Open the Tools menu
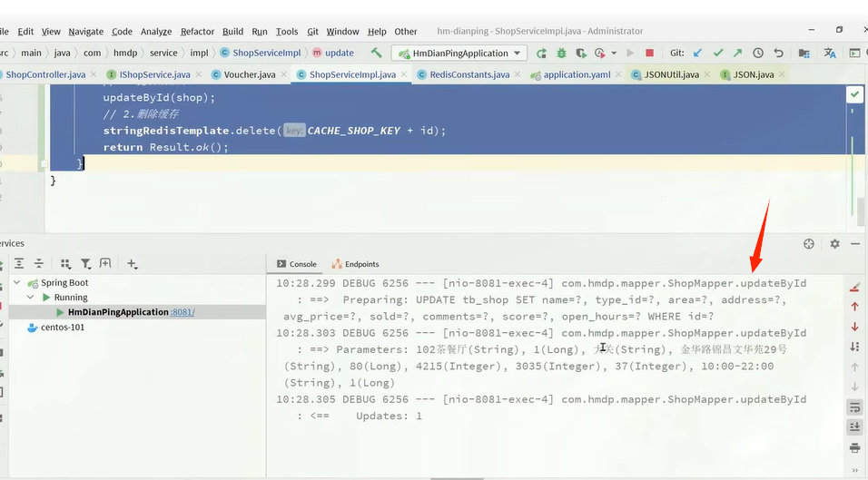 (x=287, y=32)
